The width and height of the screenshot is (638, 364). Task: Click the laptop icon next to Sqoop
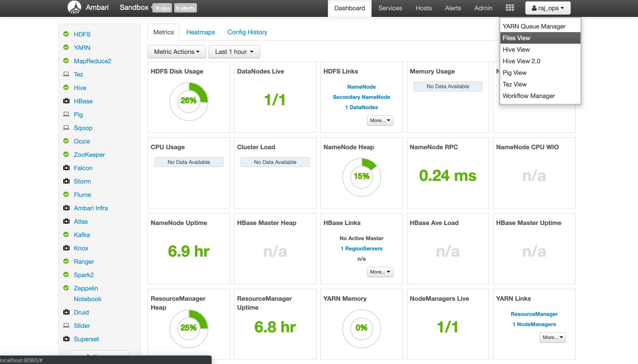66,127
